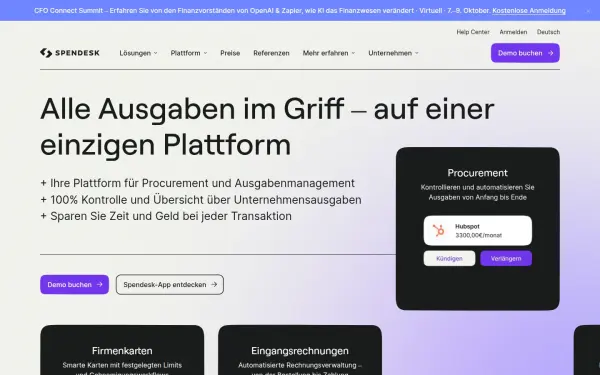
Task: Expand the Unternehmen menu
Action: (393, 53)
